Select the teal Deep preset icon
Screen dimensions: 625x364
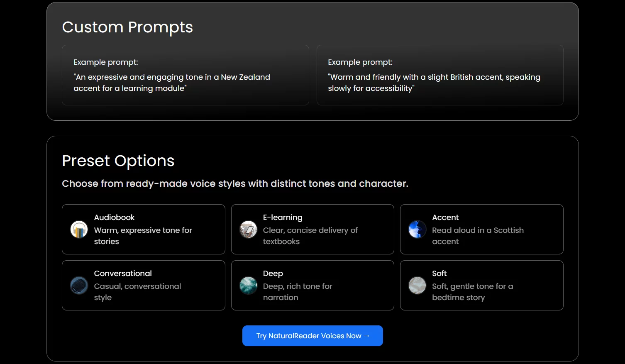(248, 286)
